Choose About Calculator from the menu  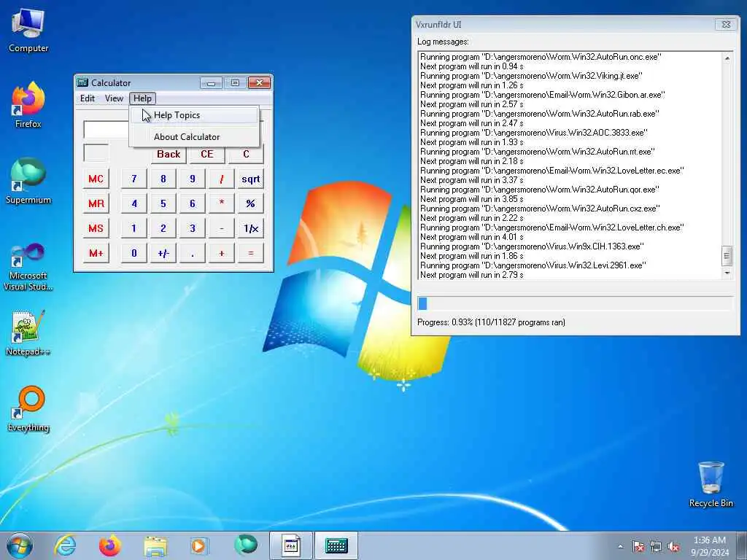click(x=194, y=136)
